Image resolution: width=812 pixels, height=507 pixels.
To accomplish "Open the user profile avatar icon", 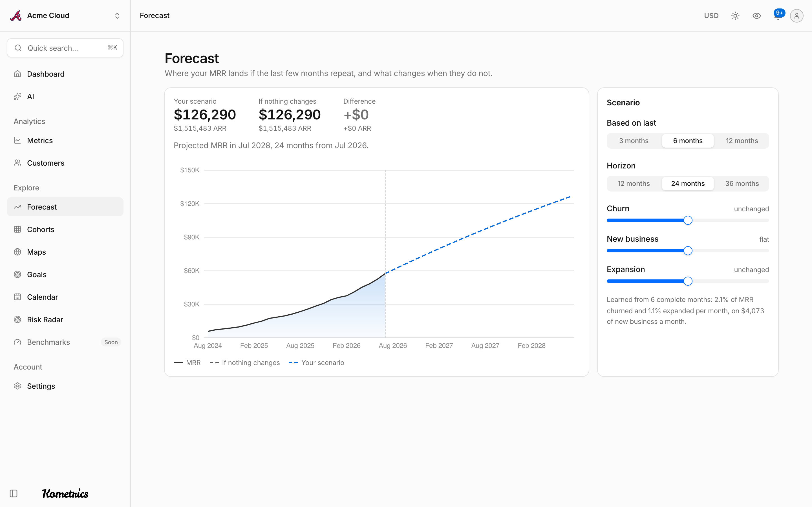I will (x=796, y=16).
